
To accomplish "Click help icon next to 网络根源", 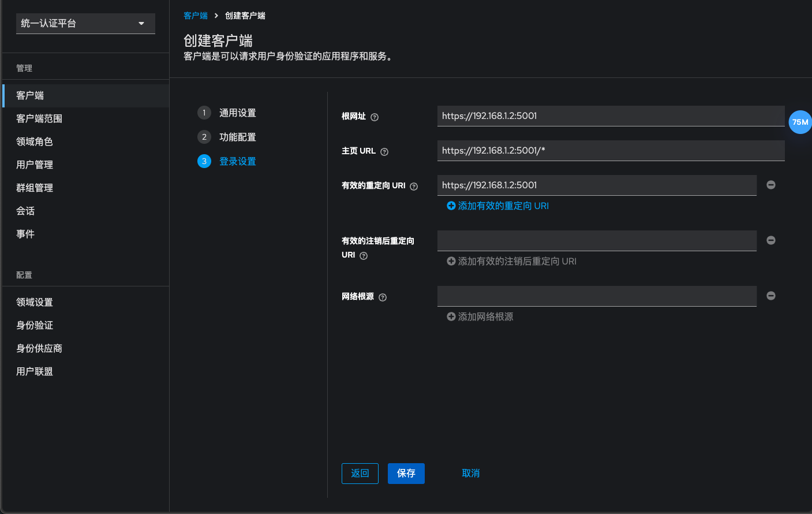I will [383, 297].
